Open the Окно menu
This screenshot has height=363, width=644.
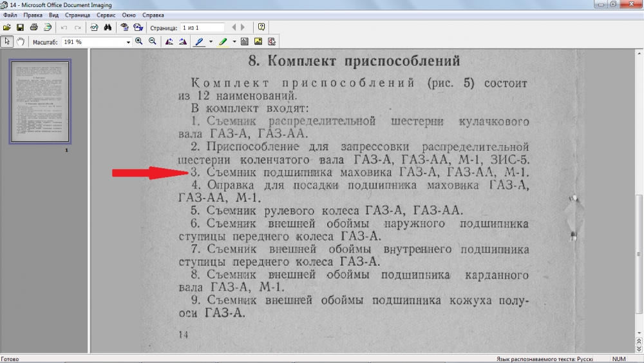[129, 15]
